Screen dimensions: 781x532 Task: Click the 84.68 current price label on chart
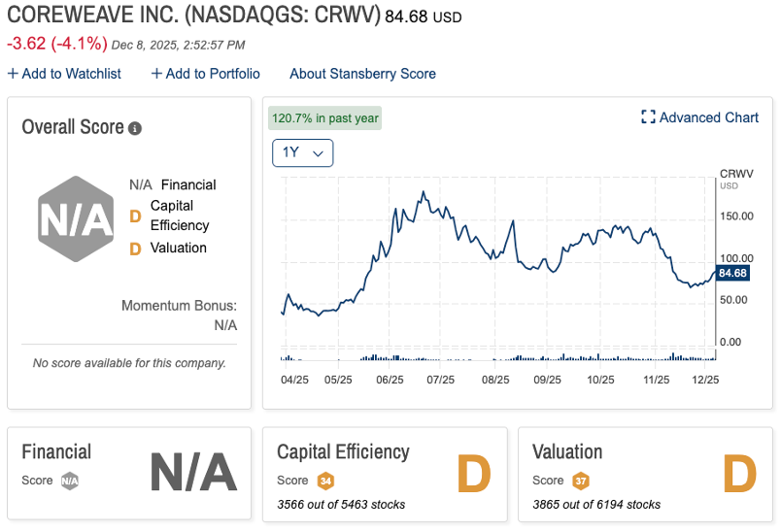(x=733, y=274)
